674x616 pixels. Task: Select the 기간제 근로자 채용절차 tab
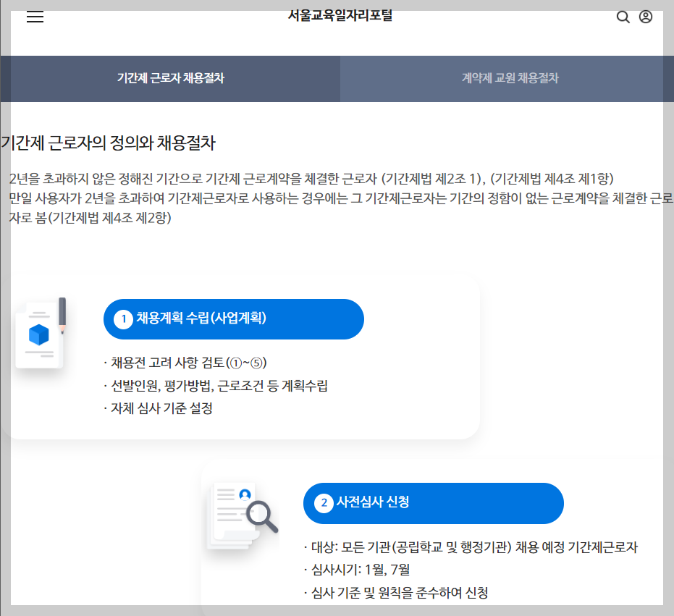point(169,78)
